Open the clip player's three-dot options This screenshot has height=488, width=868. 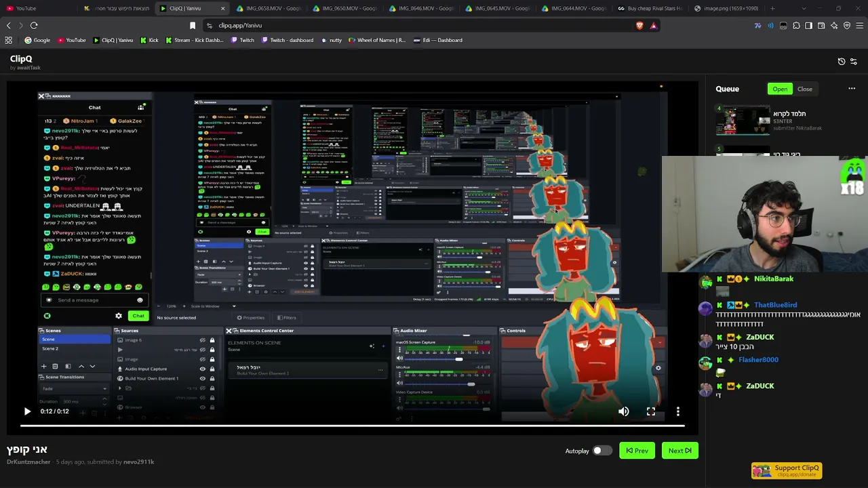(678, 411)
